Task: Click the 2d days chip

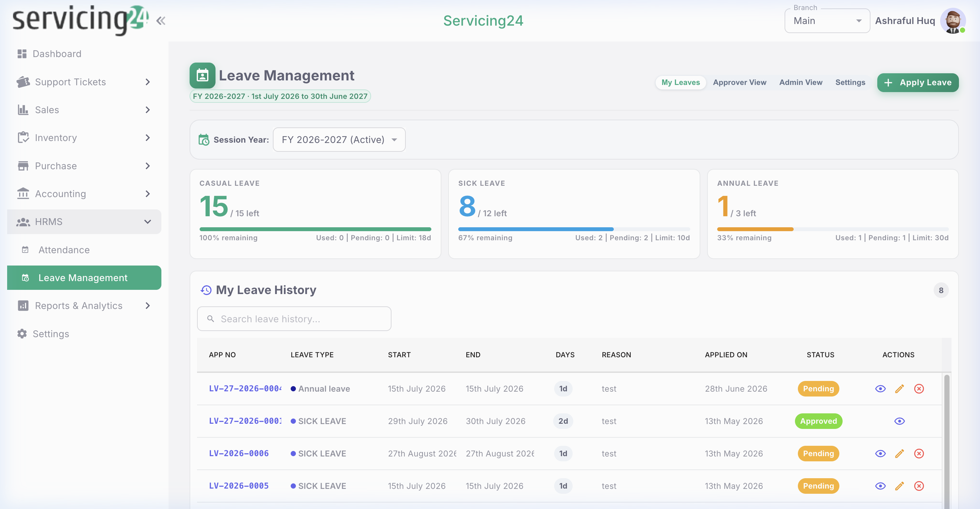Action: 564,421
